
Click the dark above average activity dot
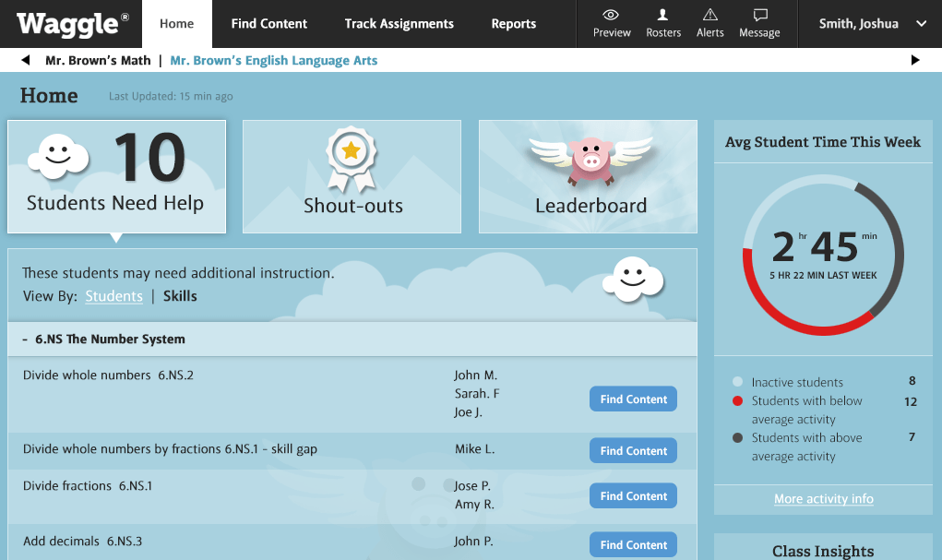click(x=738, y=438)
